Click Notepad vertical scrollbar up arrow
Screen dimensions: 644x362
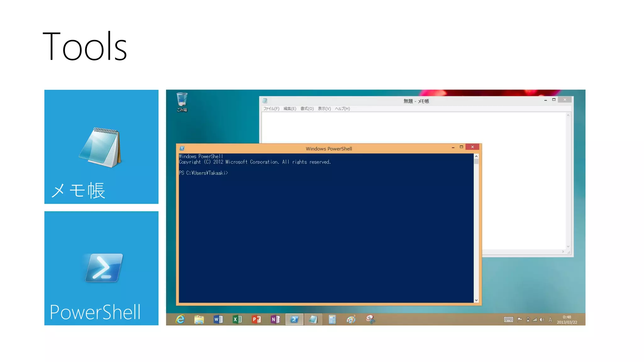pos(568,115)
